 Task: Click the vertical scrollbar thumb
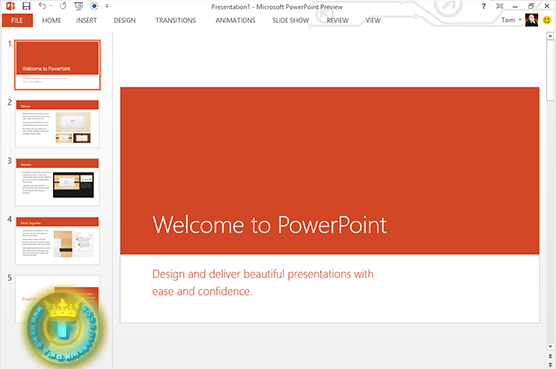(550, 70)
